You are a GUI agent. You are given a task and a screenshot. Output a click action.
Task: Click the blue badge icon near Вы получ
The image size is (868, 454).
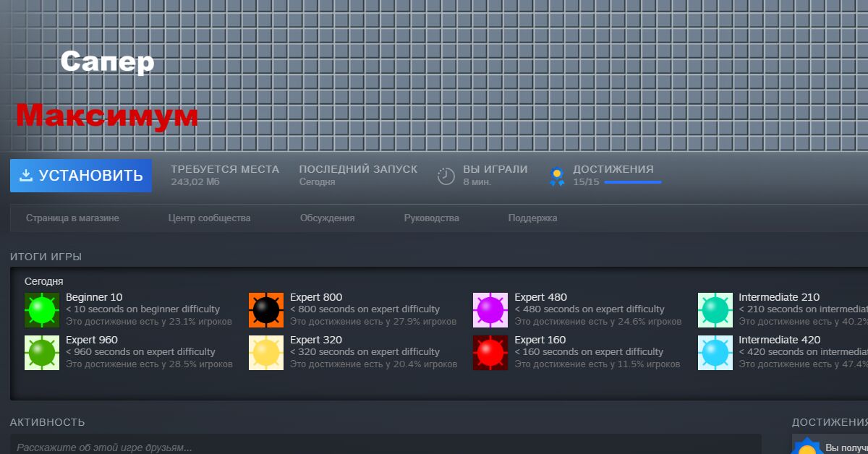coord(807,445)
